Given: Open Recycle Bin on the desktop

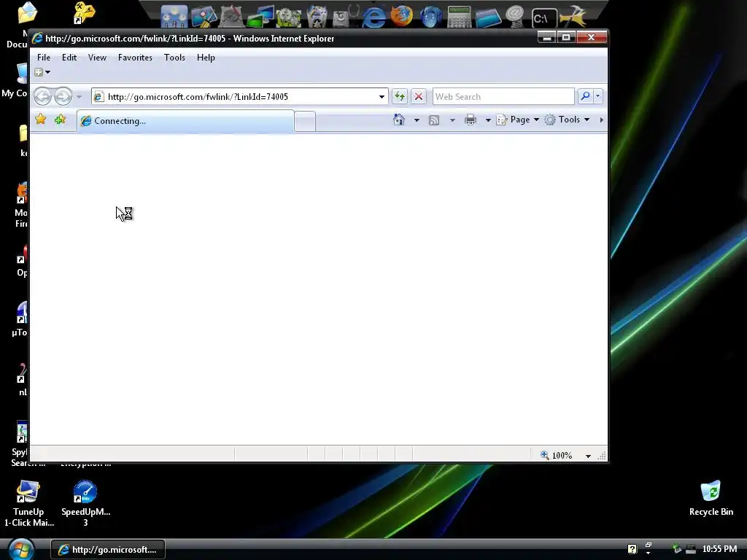Looking at the screenshot, I should tap(711, 498).
